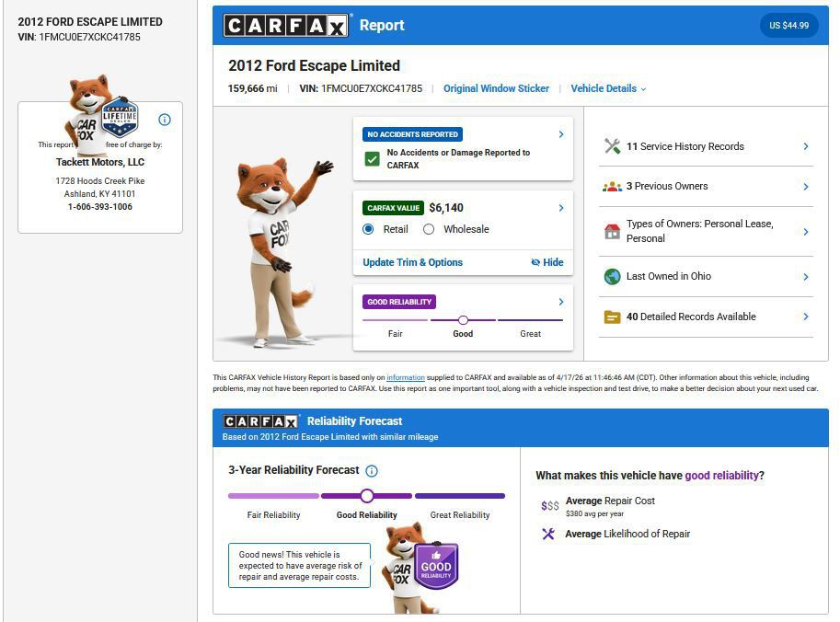Screen dimensions: 840x622
Task: Select the Retail value option
Action: pyautogui.click(x=368, y=229)
